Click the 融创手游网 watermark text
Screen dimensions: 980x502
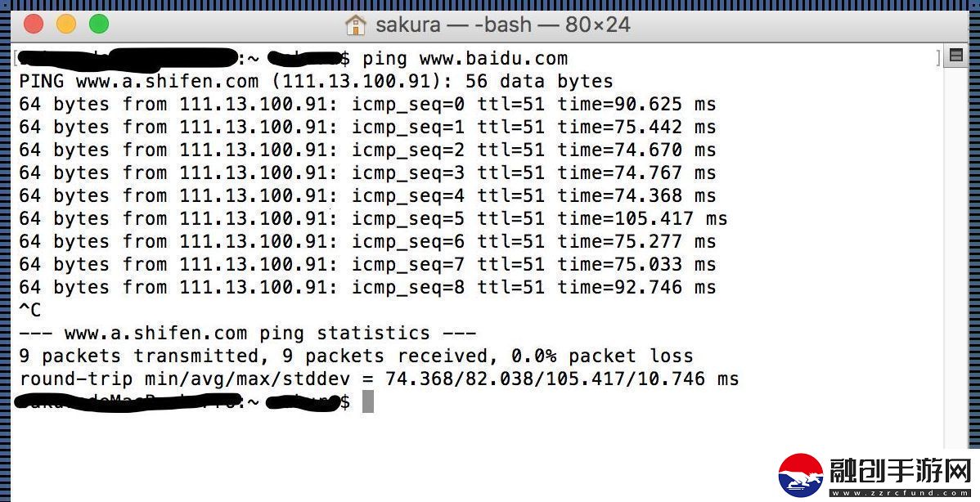pos(901,472)
